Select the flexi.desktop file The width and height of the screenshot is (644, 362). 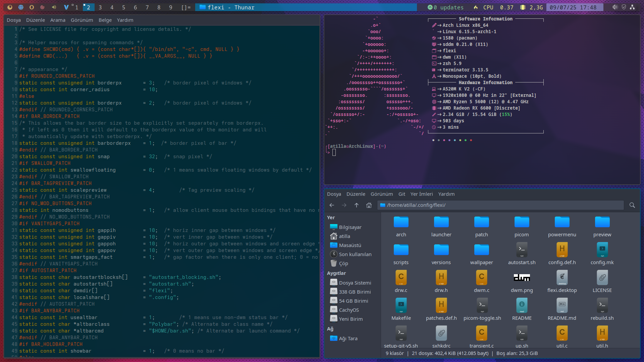(x=562, y=282)
